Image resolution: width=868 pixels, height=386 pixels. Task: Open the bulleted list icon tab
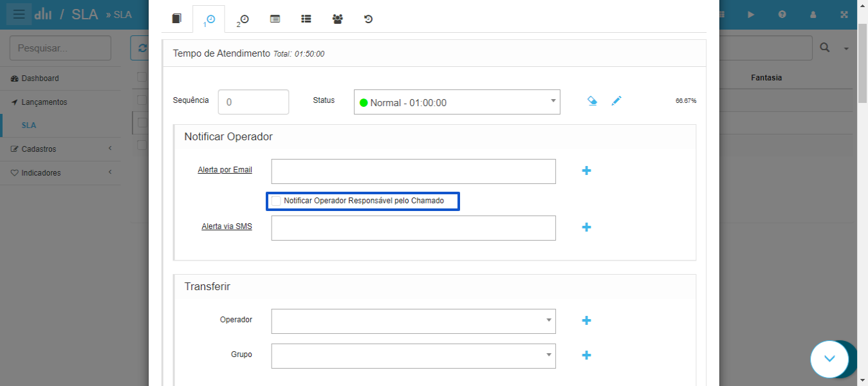click(306, 19)
